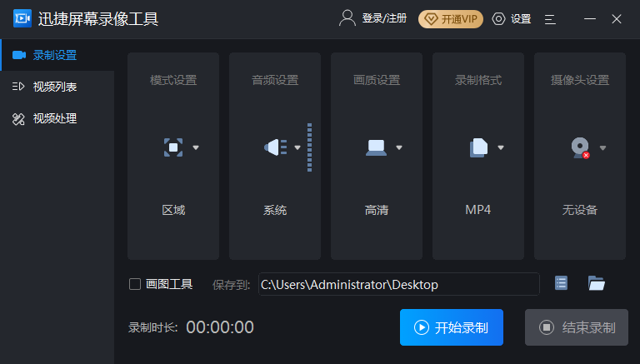Switch to 视频列表 tab
640x364 pixels.
[55, 87]
